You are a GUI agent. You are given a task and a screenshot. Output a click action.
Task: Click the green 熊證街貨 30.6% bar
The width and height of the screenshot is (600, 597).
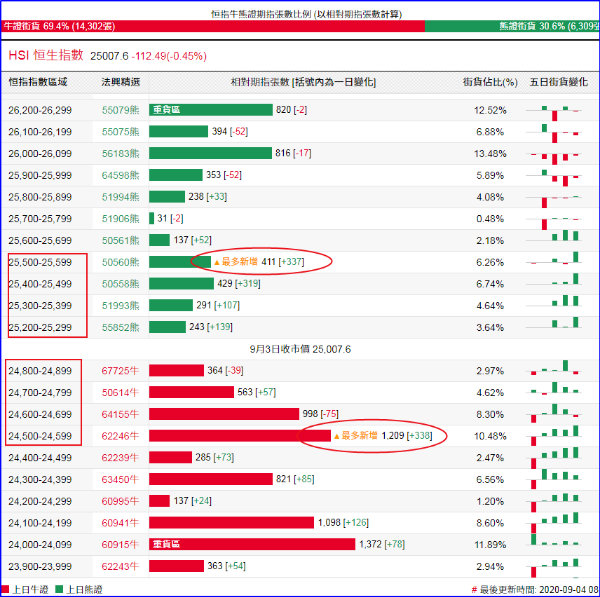(512, 26)
